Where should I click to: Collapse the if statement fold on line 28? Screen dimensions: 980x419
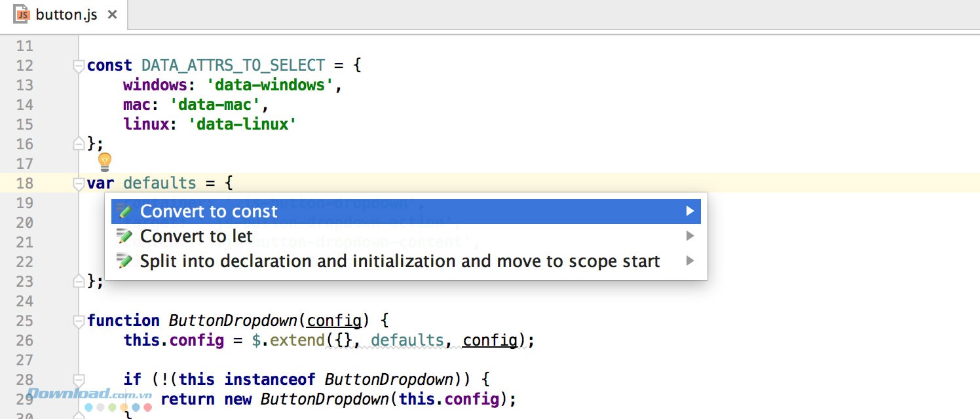79,380
